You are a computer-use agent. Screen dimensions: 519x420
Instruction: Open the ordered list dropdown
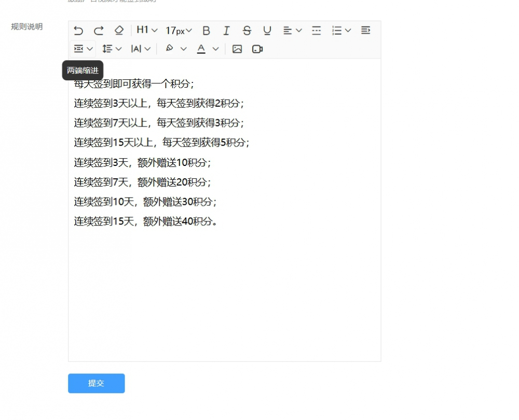(340, 31)
